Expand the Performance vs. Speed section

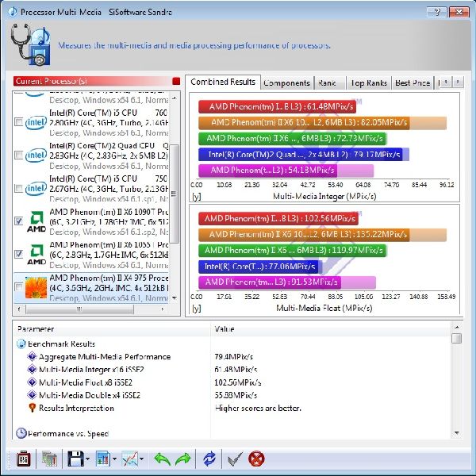(21, 433)
